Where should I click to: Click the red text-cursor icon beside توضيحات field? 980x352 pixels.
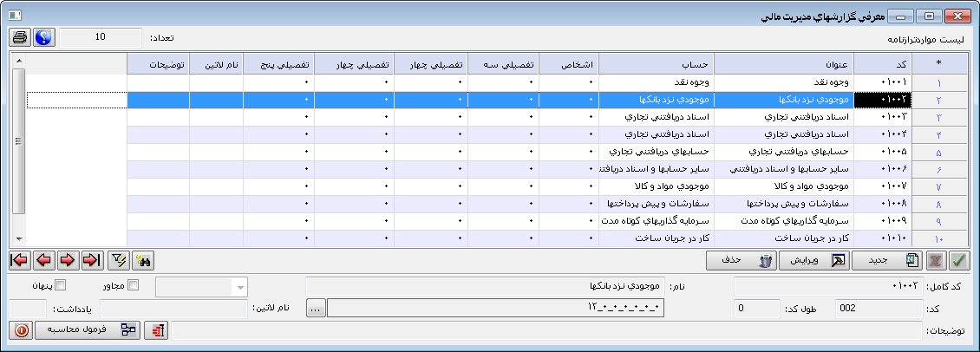tap(155, 330)
